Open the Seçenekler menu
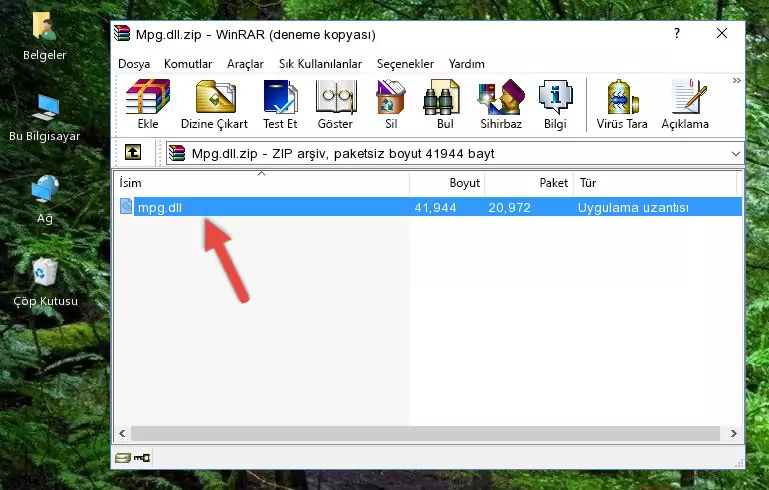This screenshot has width=769, height=490. pos(405,64)
